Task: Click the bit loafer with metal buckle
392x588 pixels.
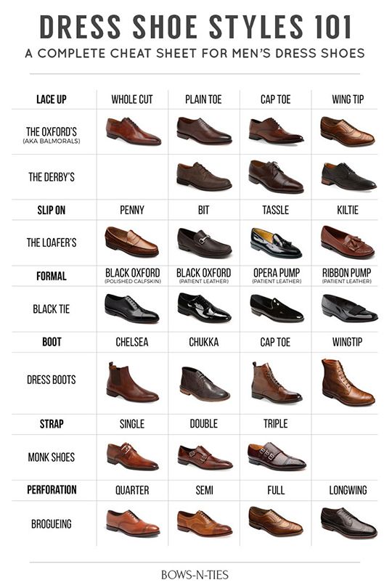Action: coord(204,242)
